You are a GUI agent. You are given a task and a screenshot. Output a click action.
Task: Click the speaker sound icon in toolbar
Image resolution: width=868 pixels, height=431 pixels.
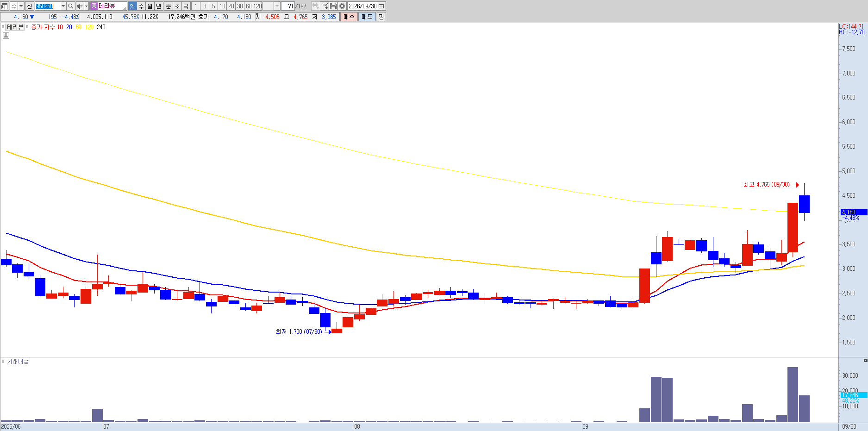[80, 6]
